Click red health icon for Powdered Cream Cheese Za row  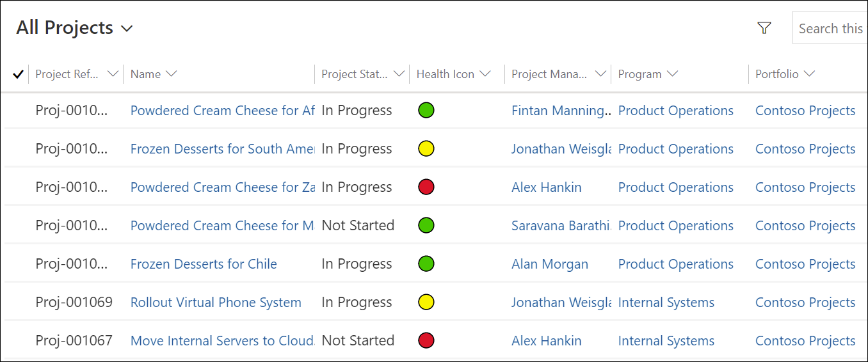pos(426,187)
